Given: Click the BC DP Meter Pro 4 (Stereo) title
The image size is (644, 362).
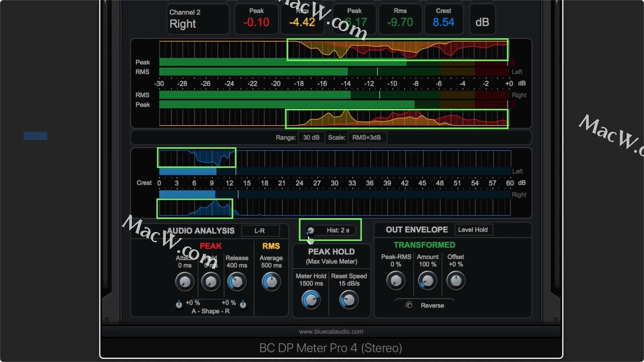Looking at the screenshot, I should click(331, 348).
